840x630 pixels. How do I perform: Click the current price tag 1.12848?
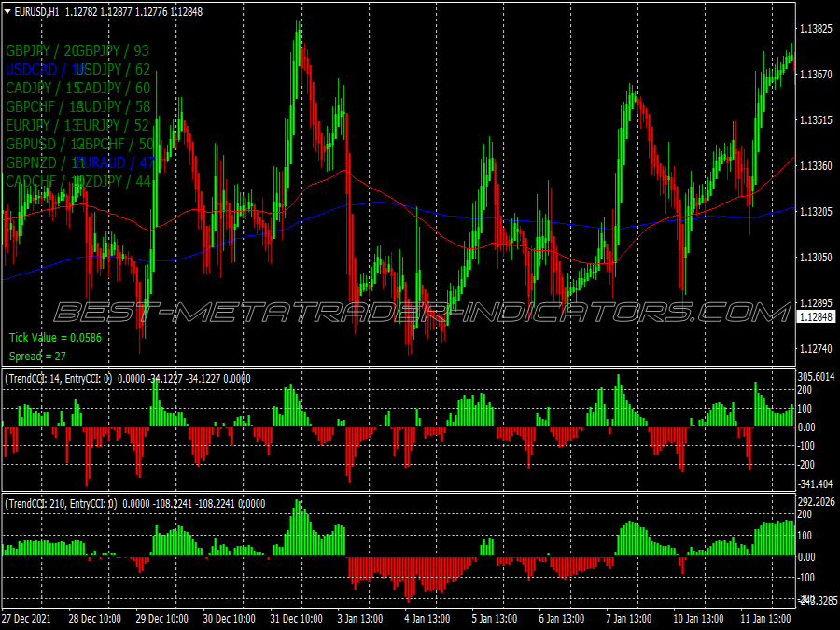coord(816,317)
